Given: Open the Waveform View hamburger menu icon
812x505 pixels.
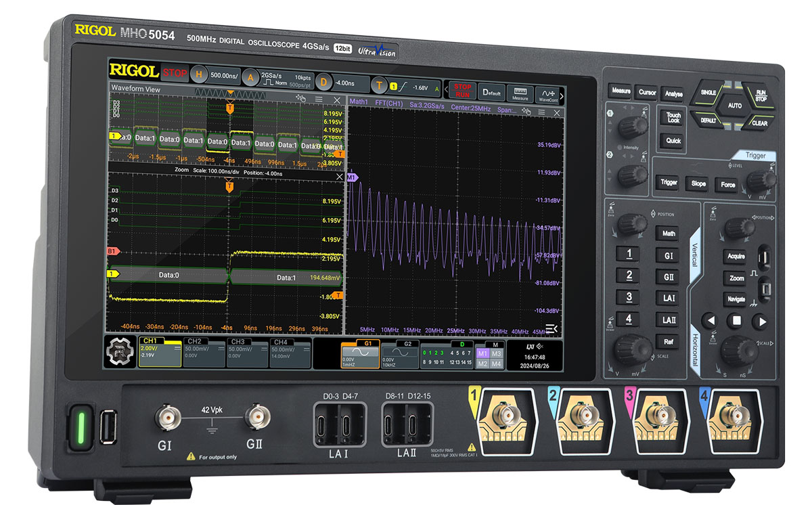Looking at the screenshot, I should click(319, 100).
